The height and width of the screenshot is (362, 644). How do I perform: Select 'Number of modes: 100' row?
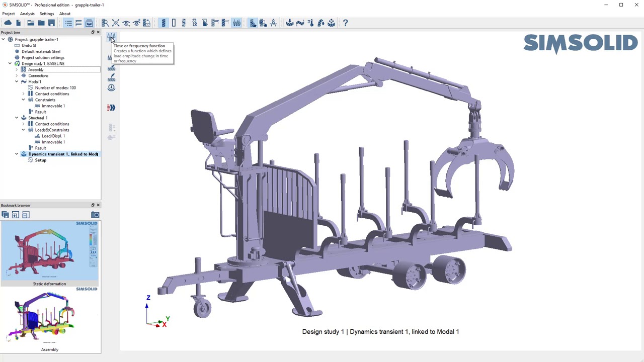pyautogui.click(x=55, y=87)
